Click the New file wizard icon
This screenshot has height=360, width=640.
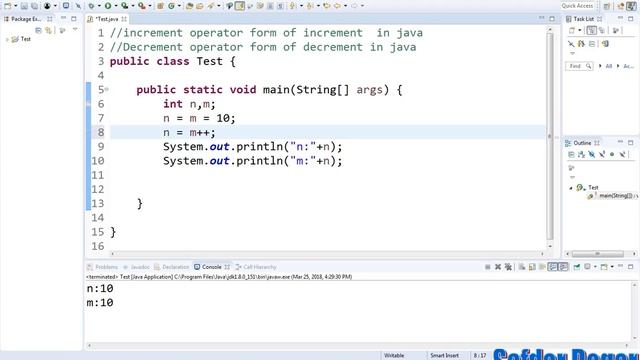pyautogui.click(x=7, y=6)
